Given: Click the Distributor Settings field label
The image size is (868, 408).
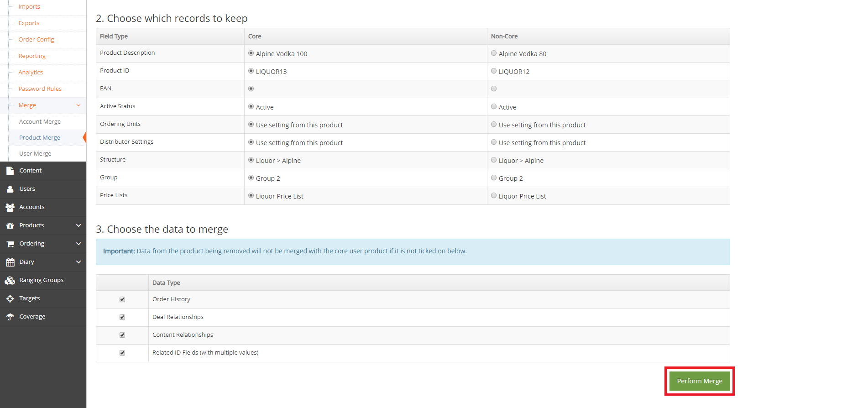Looking at the screenshot, I should 126,142.
